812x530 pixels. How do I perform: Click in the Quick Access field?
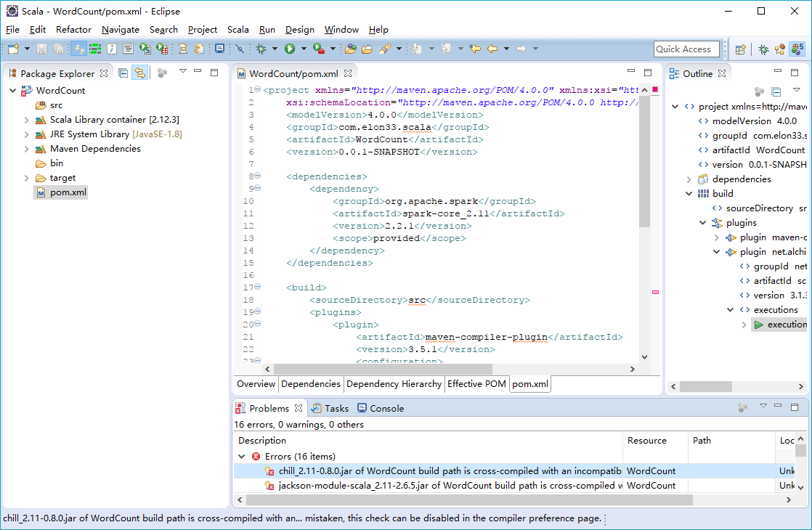click(686, 49)
